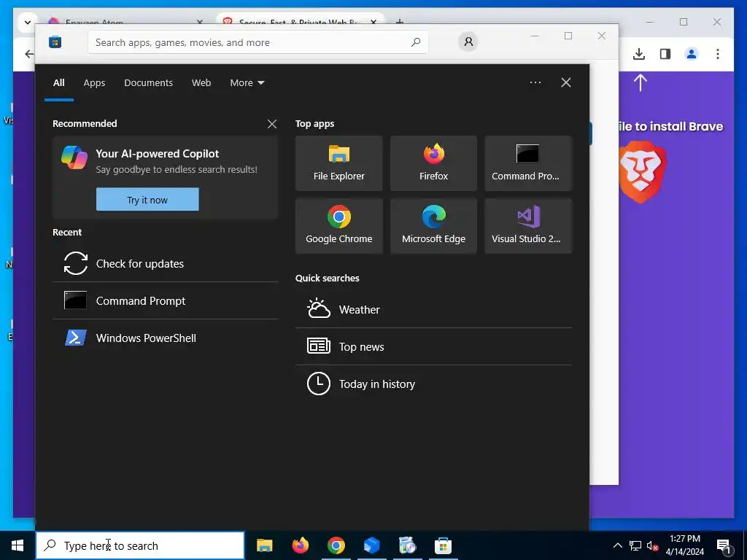The width and height of the screenshot is (747, 560).
Task: Click the Microsoft Store search box
Action: click(258, 42)
